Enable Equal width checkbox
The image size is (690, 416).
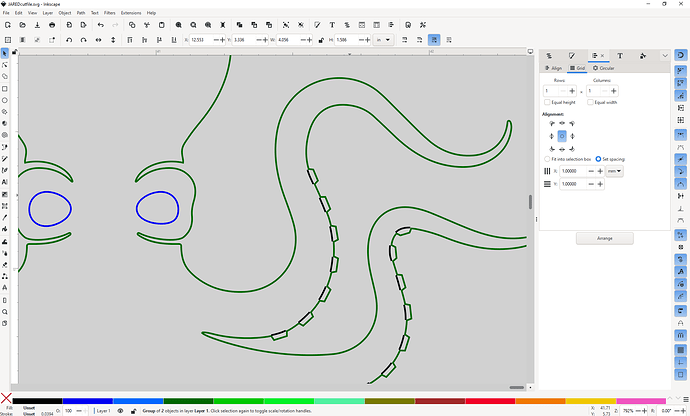pos(590,102)
